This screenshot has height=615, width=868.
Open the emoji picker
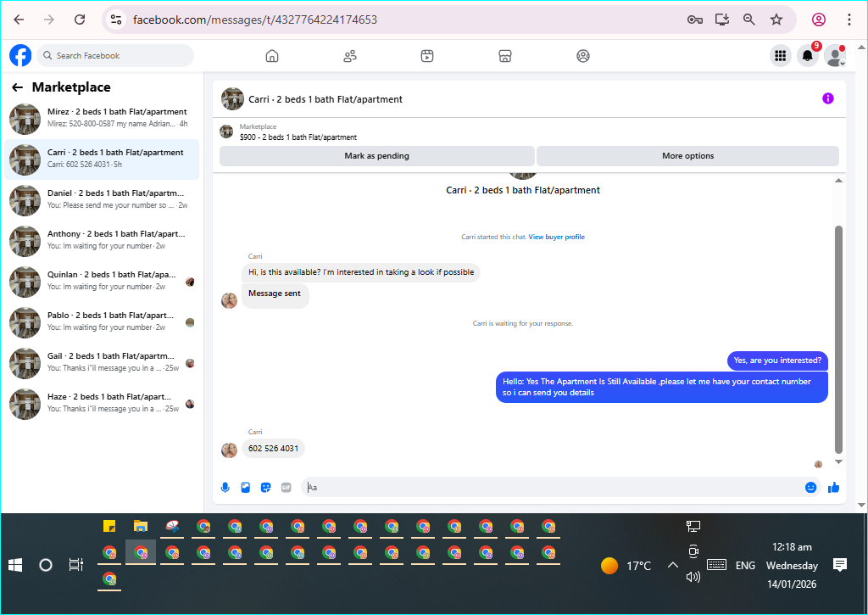click(x=810, y=488)
